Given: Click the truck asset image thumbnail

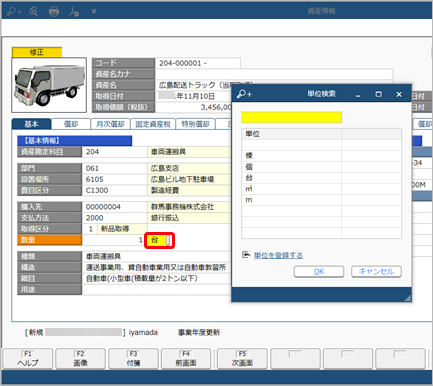Looking at the screenshot, I should (x=49, y=85).
